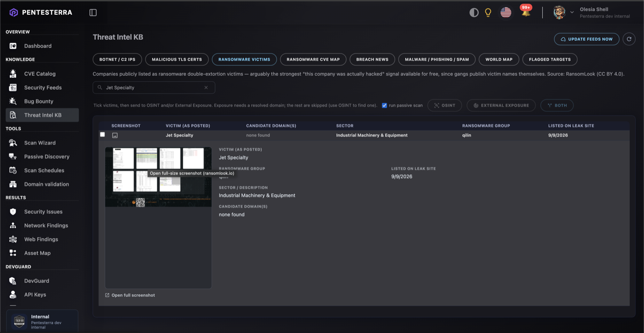The width and height of the screenshot is (644, 333).
Task: Open the leak site screenshot thumbnail preview
Action: coord(158,177)
